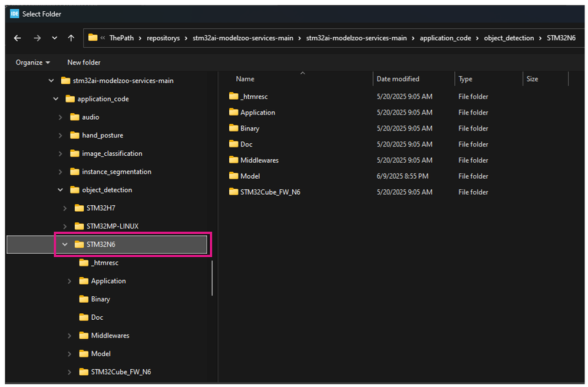588x387 pixels.
Task: Click Middlewares folder icon in file list
Action: click(234, 160)
